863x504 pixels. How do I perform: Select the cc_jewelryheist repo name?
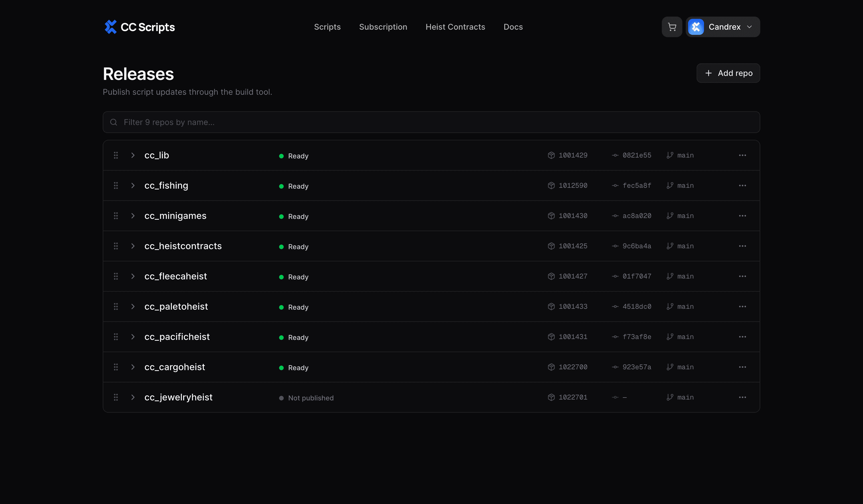[178, 397]
